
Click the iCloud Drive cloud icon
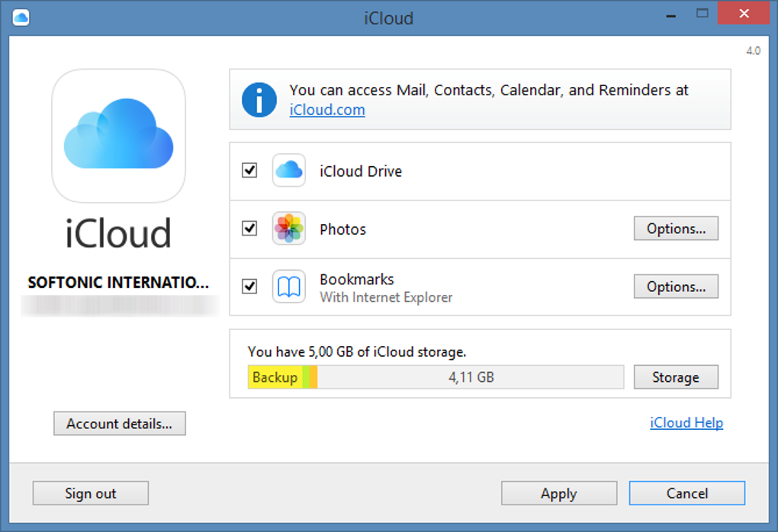(289, 171)
